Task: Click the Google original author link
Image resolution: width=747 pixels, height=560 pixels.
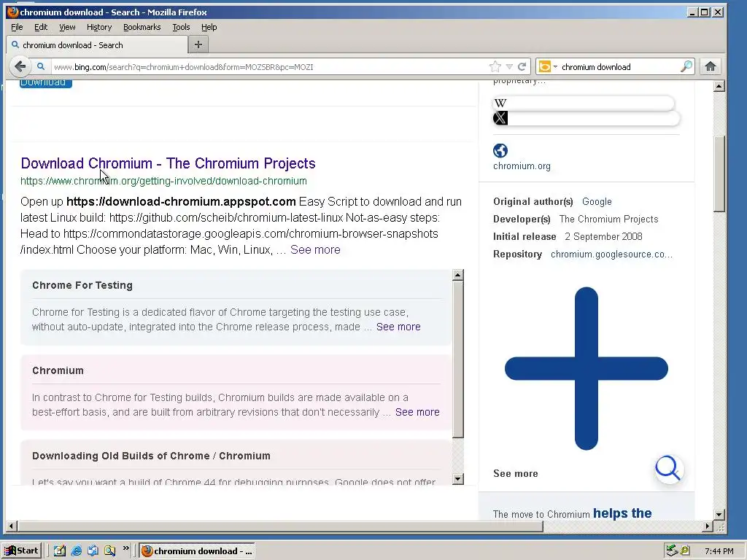Action: (597, 201)
